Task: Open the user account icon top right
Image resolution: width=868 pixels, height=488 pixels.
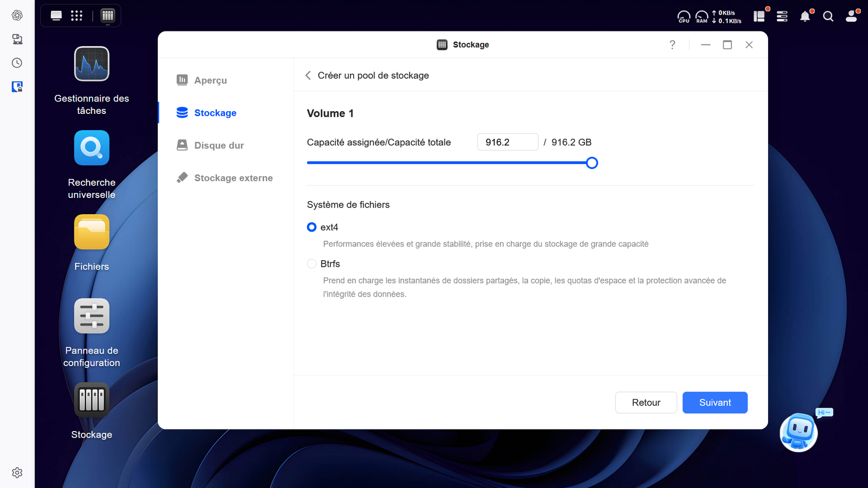Action: [851, 16]
